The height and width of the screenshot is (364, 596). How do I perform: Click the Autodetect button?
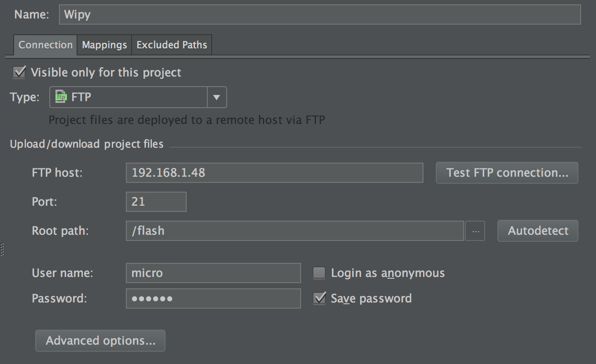[x=537, y=231]
